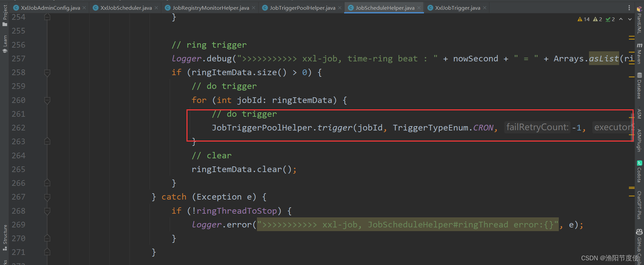
Task: Close the JobRegistryMonitorHelper.java tab
Action: [x=254, y=8]
